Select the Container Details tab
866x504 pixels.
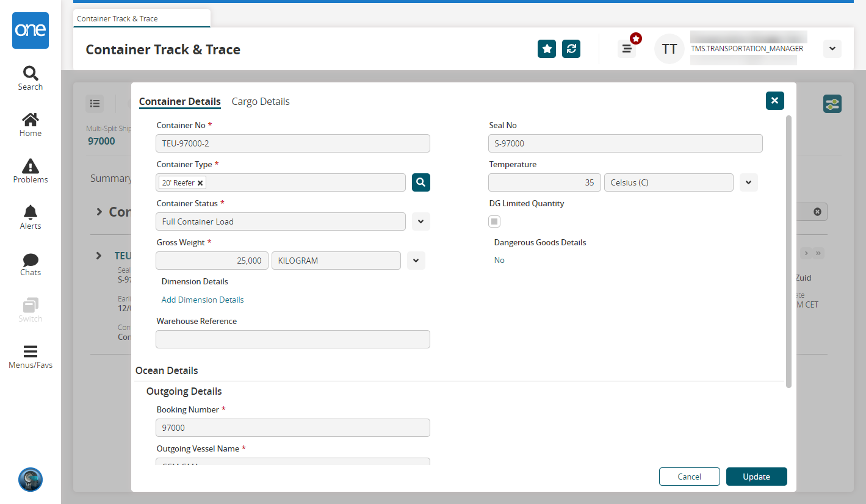coord(179,101)
